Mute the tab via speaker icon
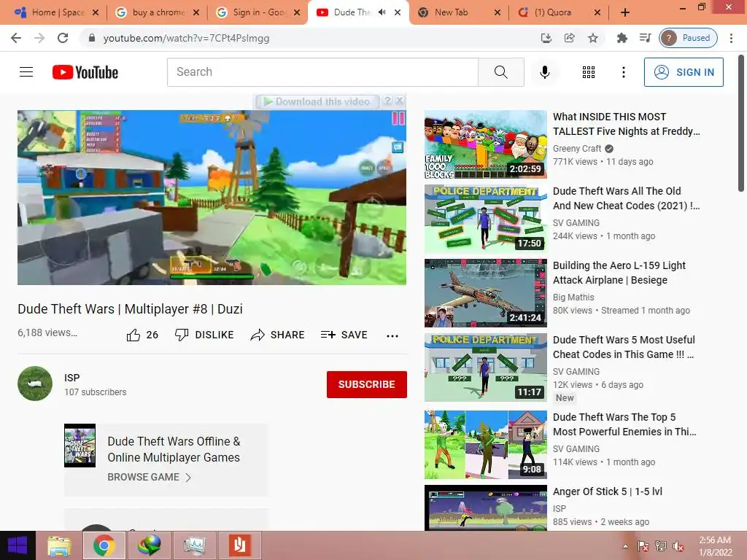Screen dimensions: 747x560 tap(382, 12)
